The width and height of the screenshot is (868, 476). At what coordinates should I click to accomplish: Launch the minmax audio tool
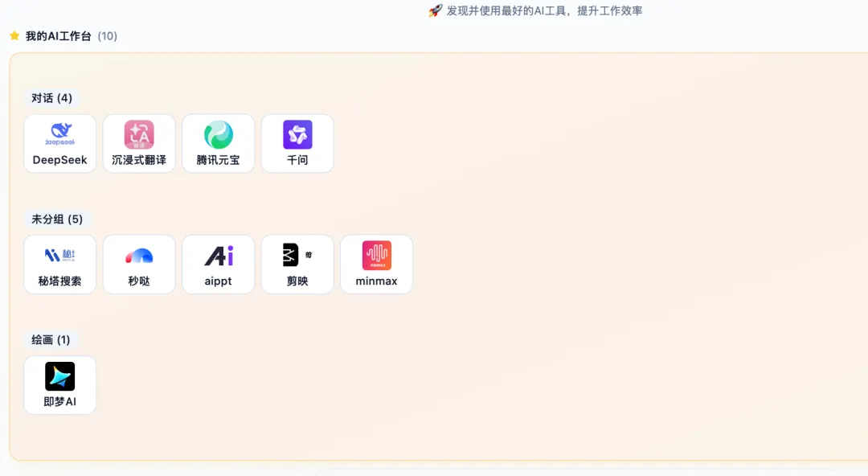376,265
